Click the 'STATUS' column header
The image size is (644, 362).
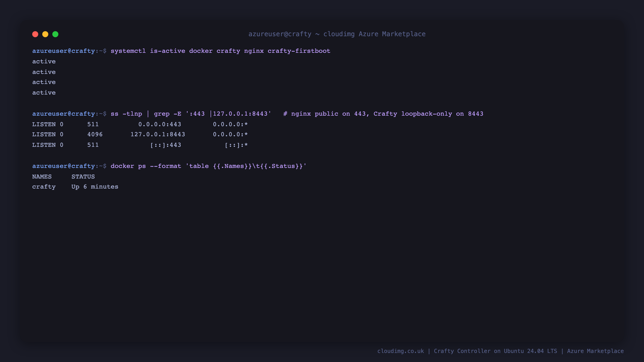click(83, 176)
